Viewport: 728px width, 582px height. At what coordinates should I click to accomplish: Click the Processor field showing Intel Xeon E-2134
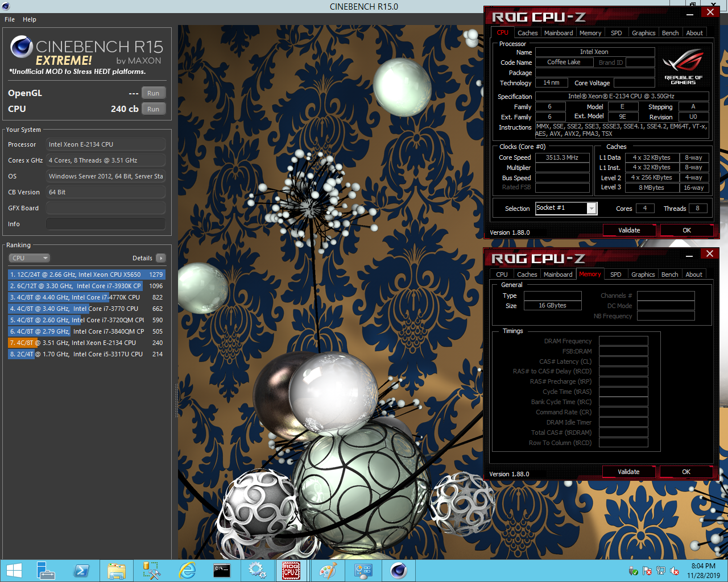[x=106, y=144]
